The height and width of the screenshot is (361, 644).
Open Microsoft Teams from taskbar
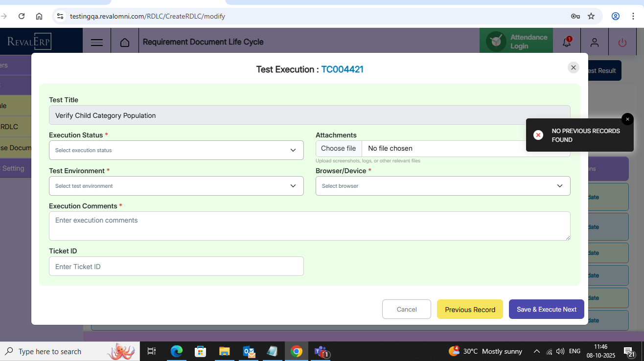click(x=321, y=351)
